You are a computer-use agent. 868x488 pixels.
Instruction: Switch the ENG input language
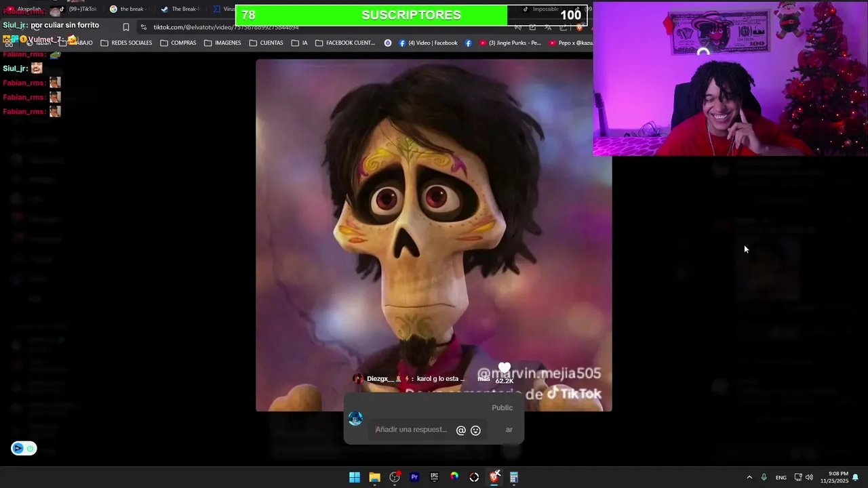781,477
